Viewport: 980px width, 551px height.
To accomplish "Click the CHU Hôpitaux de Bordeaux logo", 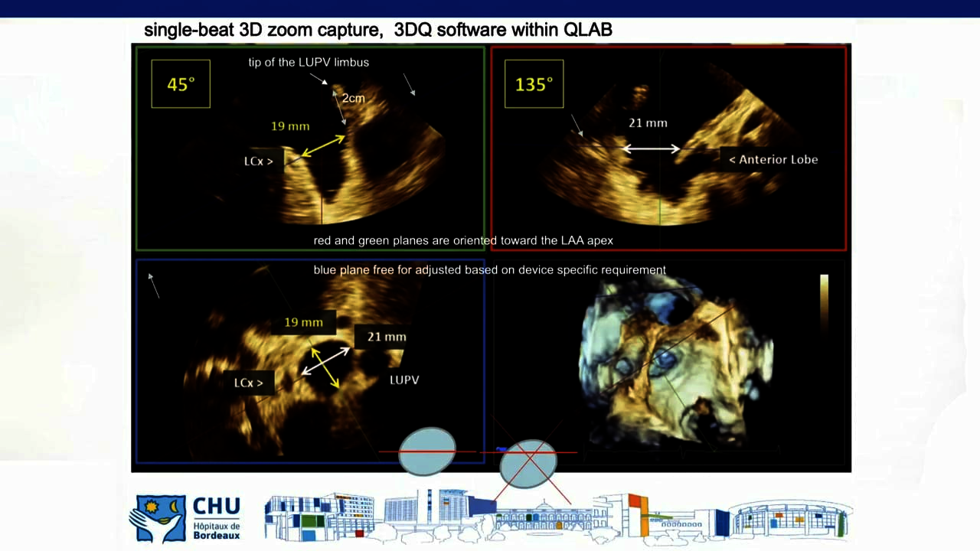I will [x=185, y=517].
